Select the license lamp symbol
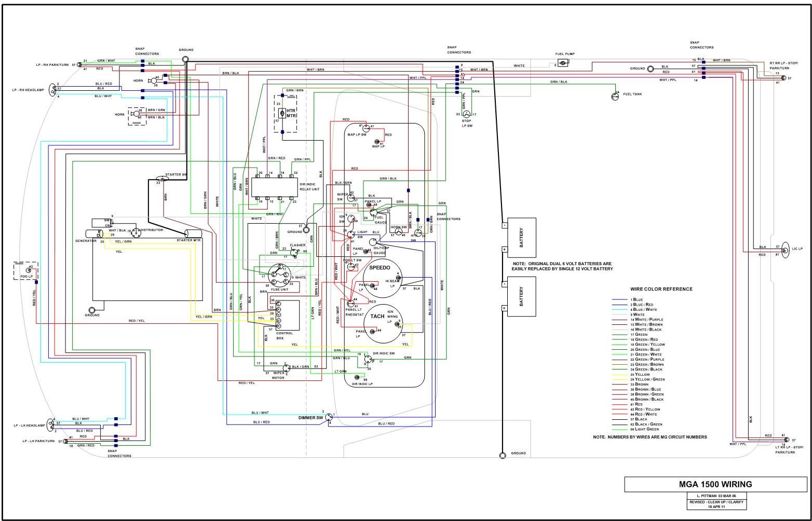Viewport: 812px width, 521px height. (783, 250)
